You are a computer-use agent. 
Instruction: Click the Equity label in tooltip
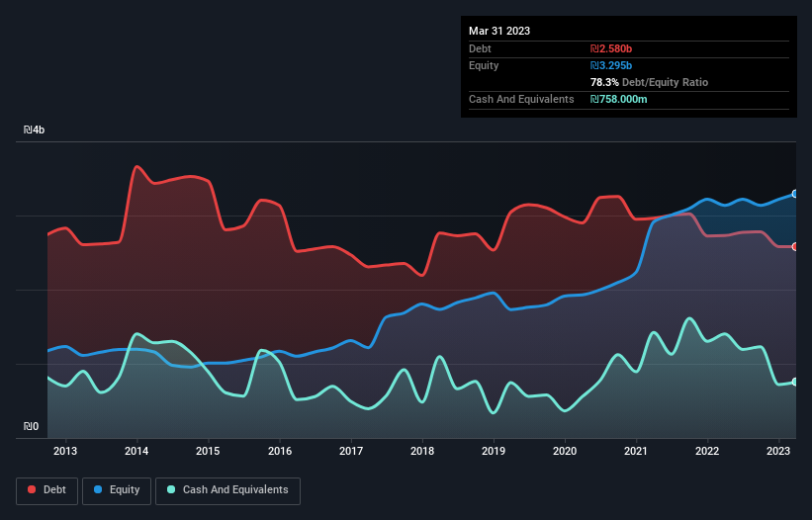pos(484,65)
